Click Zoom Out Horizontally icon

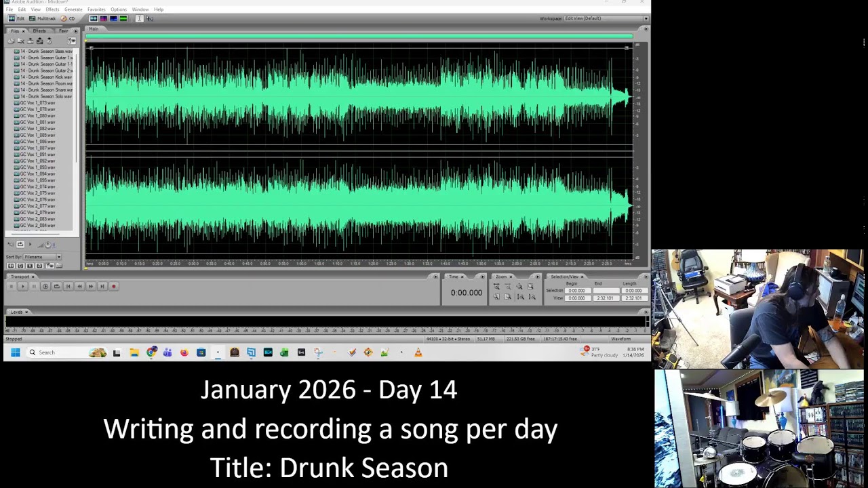(508, 286)
